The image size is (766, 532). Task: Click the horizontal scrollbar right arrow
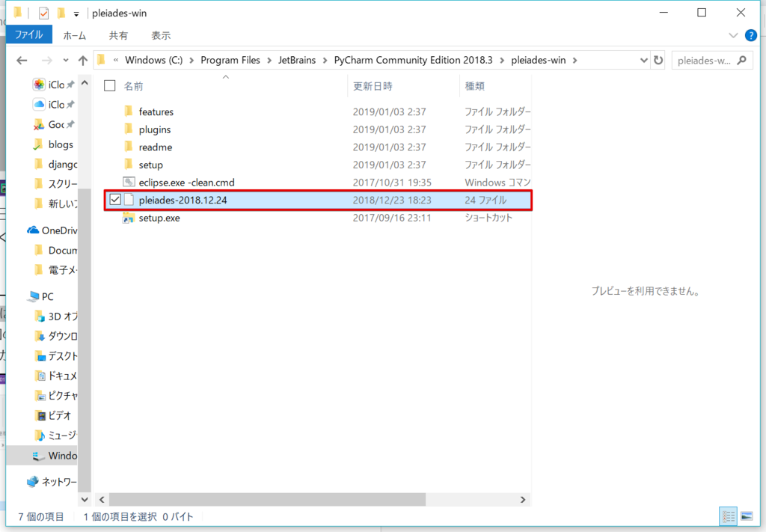coord(523,499)
